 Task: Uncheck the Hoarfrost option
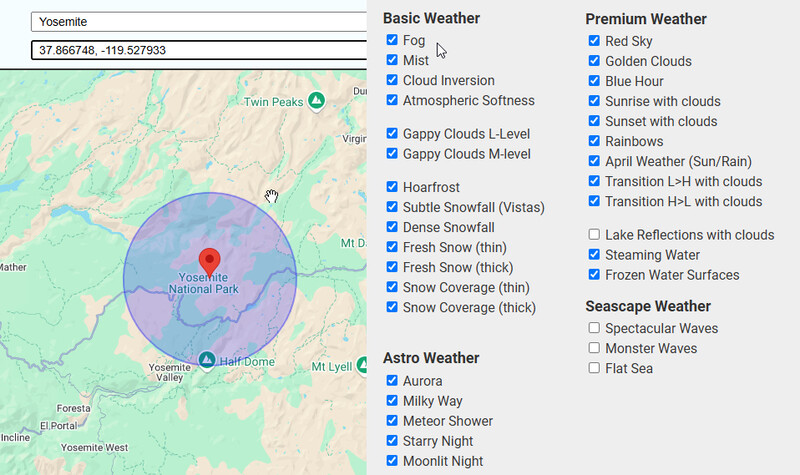pos(392,187)
